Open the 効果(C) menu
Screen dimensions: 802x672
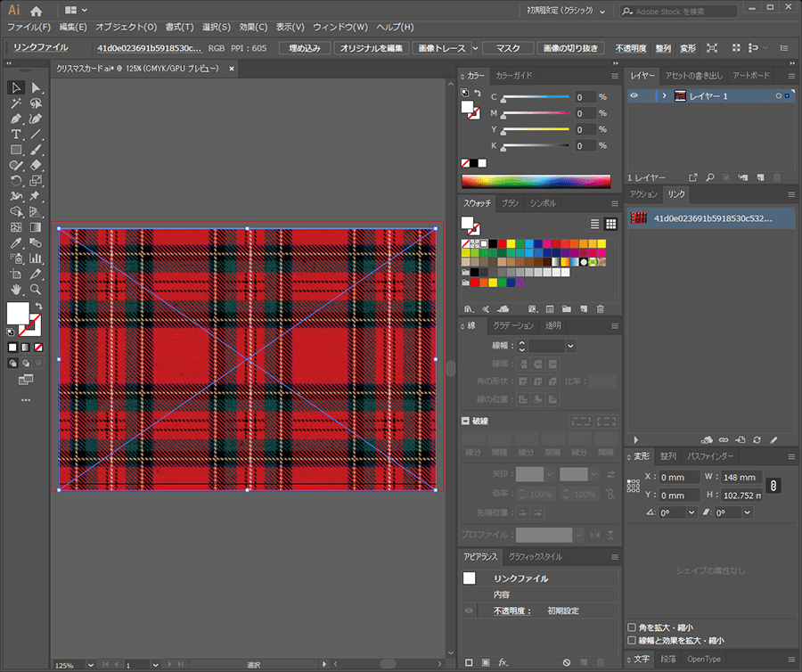(253, 28)
